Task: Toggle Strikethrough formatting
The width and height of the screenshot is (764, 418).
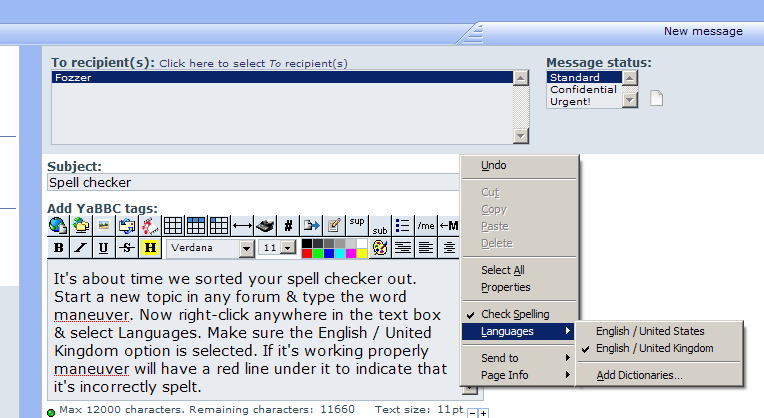Action: click(x=127, y=247)
